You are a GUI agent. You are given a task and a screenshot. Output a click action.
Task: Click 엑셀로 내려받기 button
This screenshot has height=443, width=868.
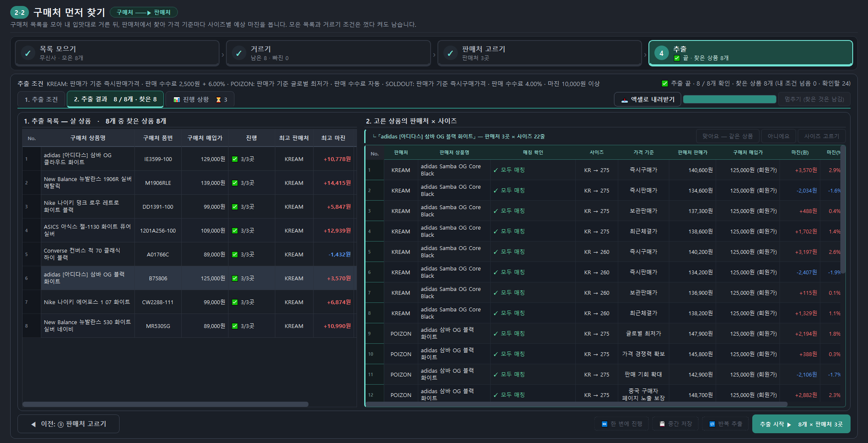[647, 99]
